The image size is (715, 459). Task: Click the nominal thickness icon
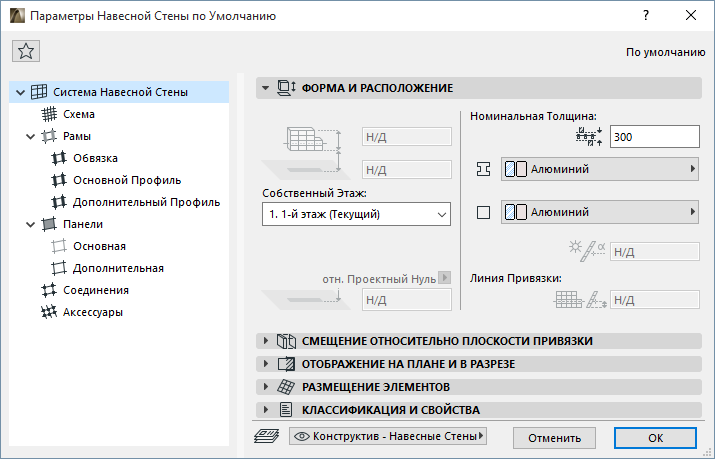pos(589,136)
